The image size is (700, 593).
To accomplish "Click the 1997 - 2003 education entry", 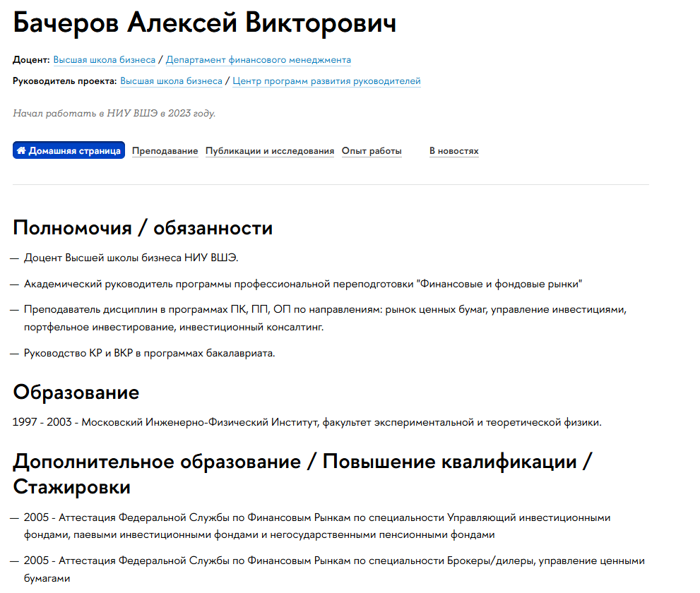I will (x=307, y=422).
